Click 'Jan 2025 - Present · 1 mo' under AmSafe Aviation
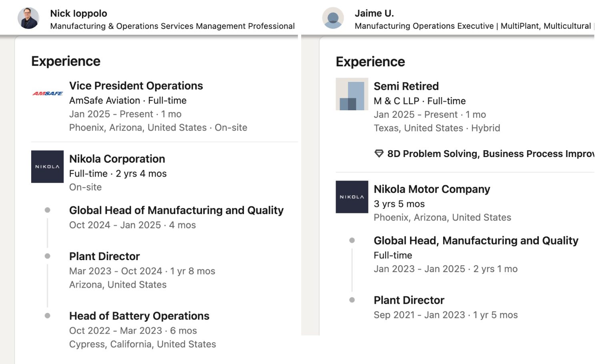This screenshot has height=364, width=600. (x=125, y=114)
